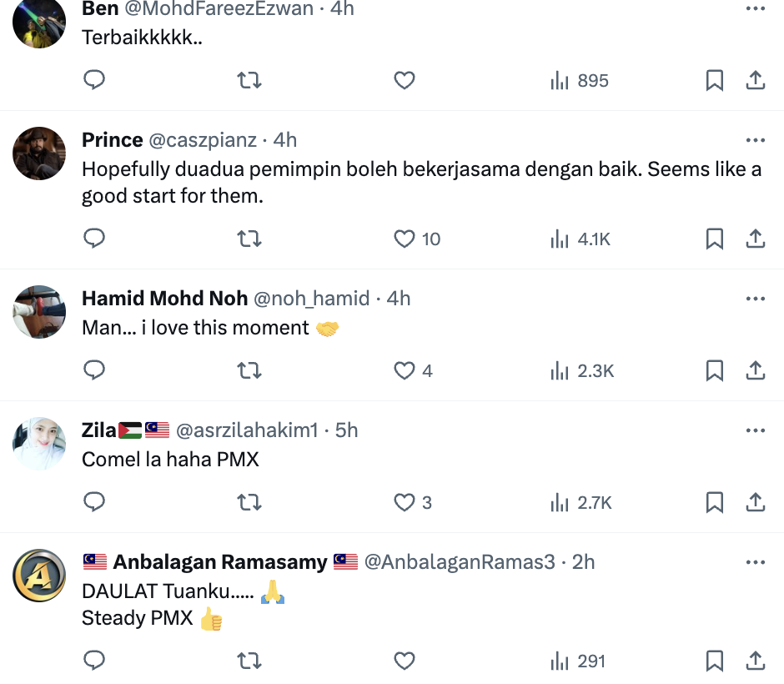Like Hamid Mohd Noh's tweet
Viewport: 784px width, 684px height.
click(x=404, y=370)
